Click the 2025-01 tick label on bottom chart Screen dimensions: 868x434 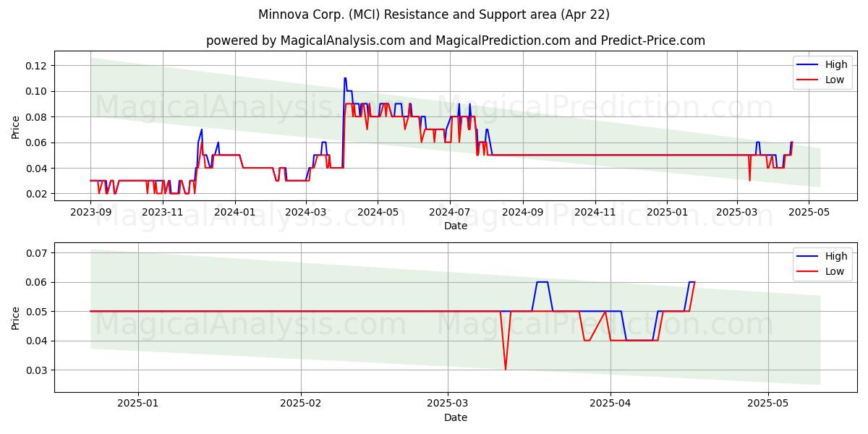pyautogui.click(x=137, y=404)
